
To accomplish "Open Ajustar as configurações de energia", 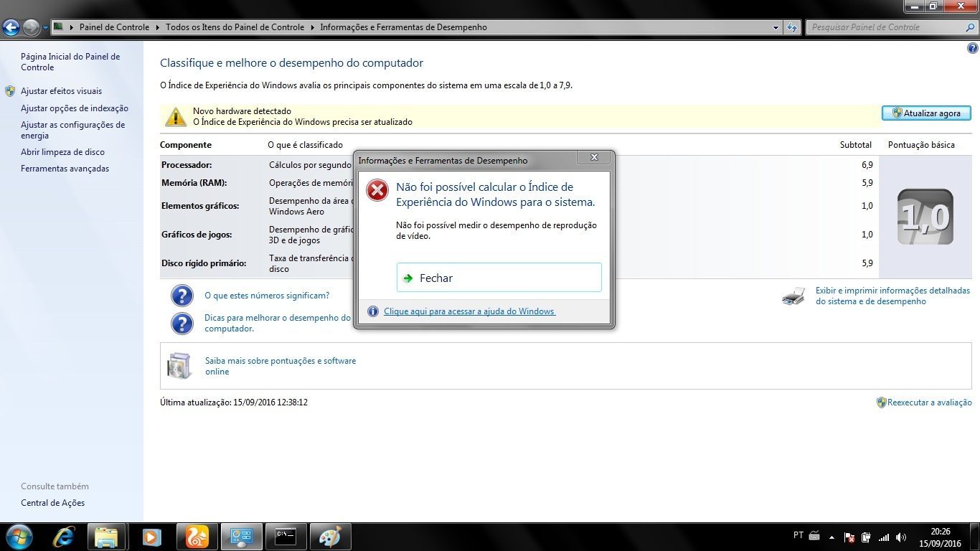I will pos(72,130).
